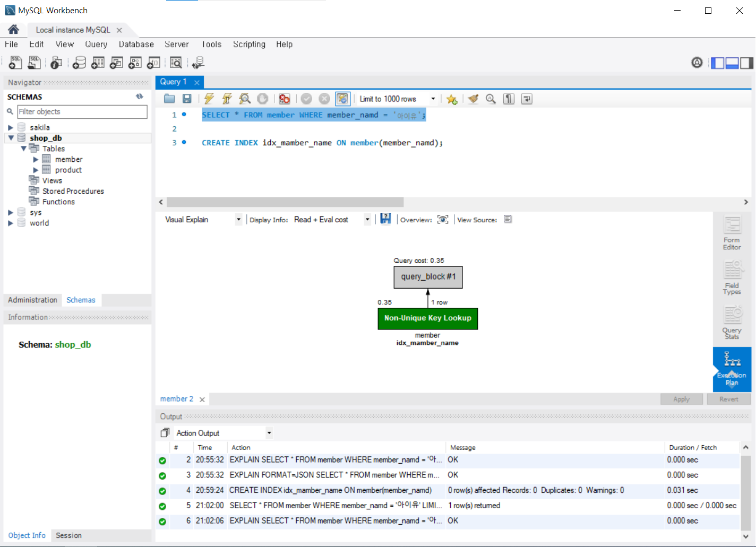Expand the sakila schema

pyautogui.click(x=10, y=127)
